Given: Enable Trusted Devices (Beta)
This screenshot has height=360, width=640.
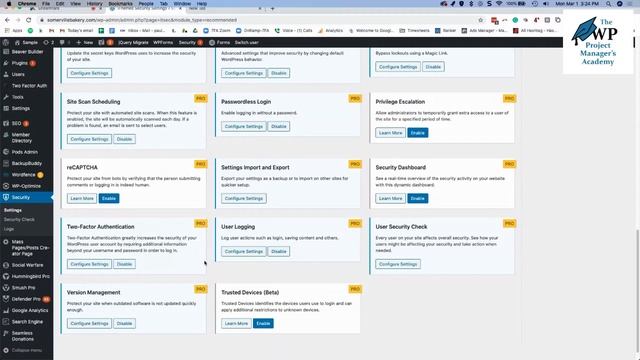Looking at the screenshot, I should 263,323.
